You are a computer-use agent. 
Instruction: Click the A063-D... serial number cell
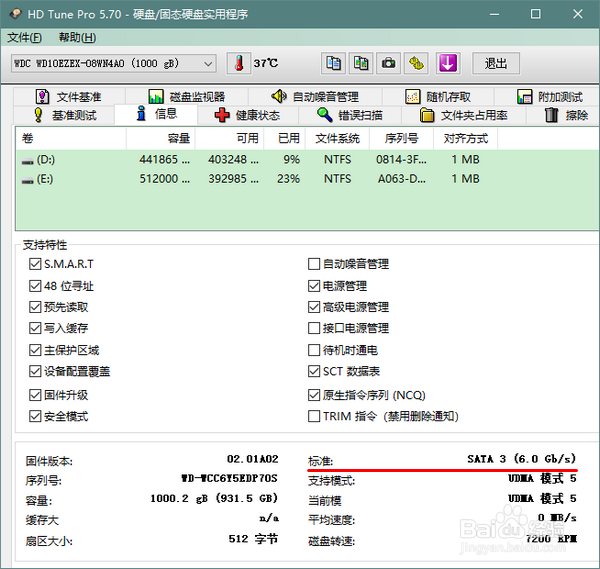coord(401,179)
